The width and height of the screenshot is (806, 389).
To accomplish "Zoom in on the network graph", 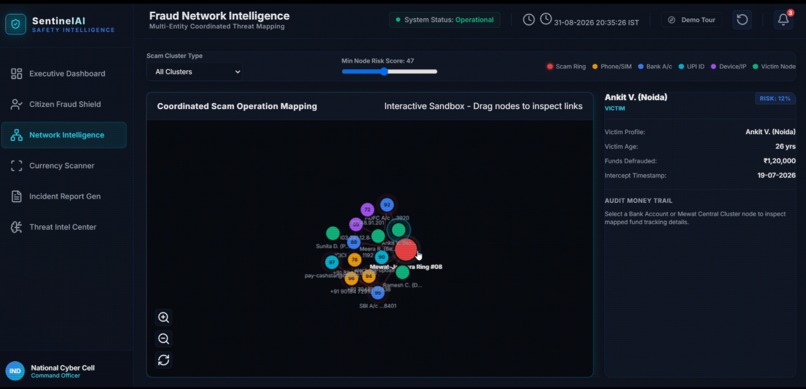I will point(163,318).
